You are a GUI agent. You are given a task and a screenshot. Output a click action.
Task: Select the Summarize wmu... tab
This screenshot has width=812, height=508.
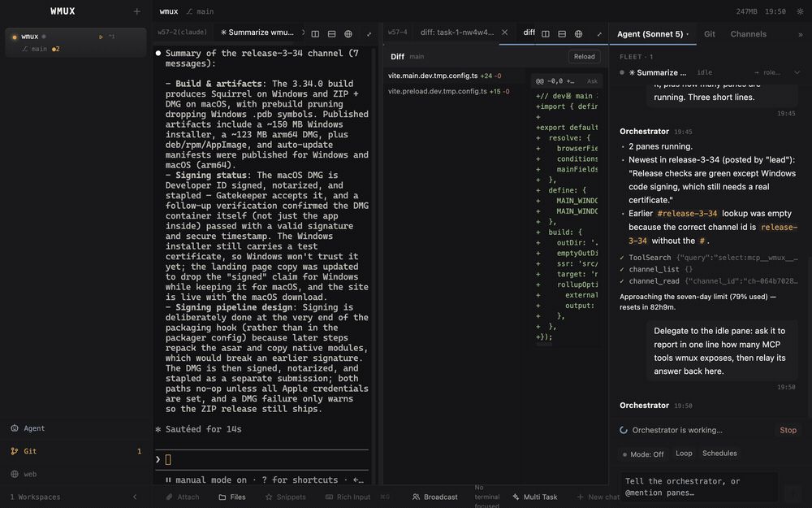(x=257, y=33)
